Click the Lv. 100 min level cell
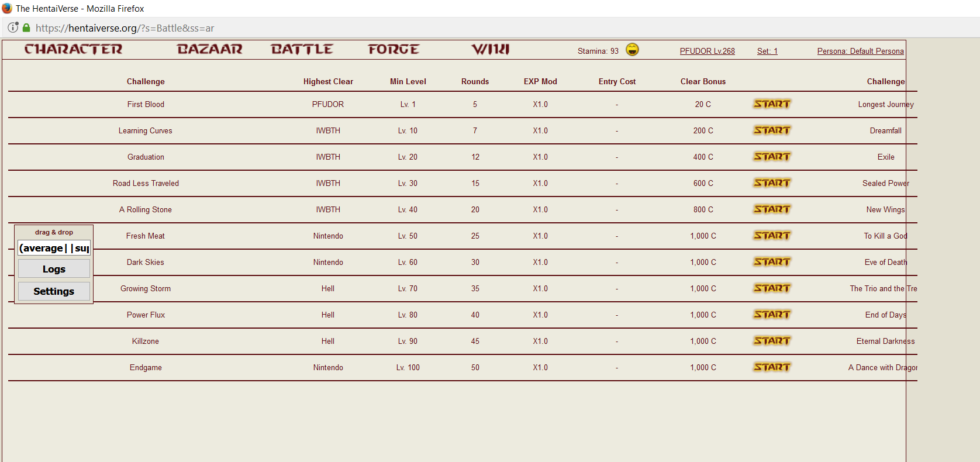The image size is (980, 462). click(x=408, y=367)
